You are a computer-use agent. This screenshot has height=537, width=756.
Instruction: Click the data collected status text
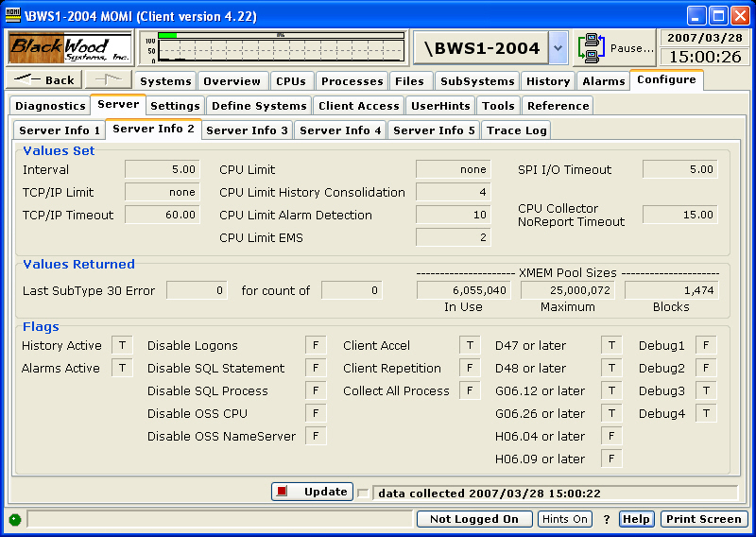coord(490,494)
